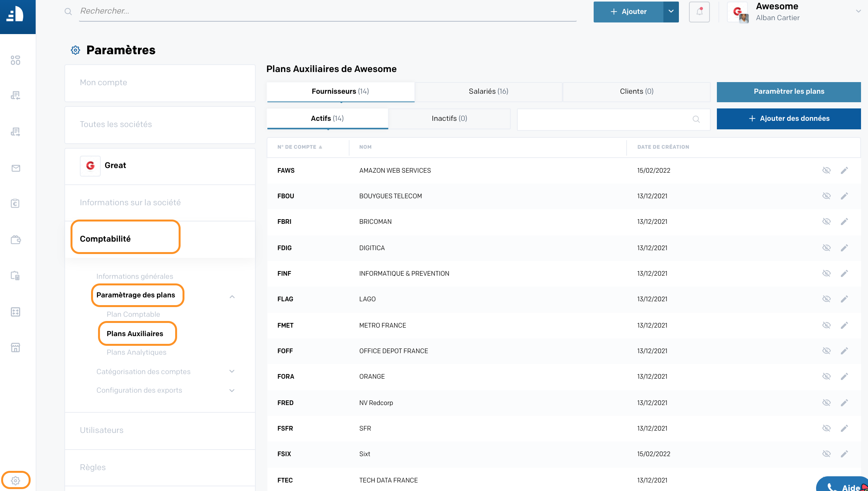
Task: Hide AMAZON WEB SERVICES with eye icon
Action: point(827,170)
